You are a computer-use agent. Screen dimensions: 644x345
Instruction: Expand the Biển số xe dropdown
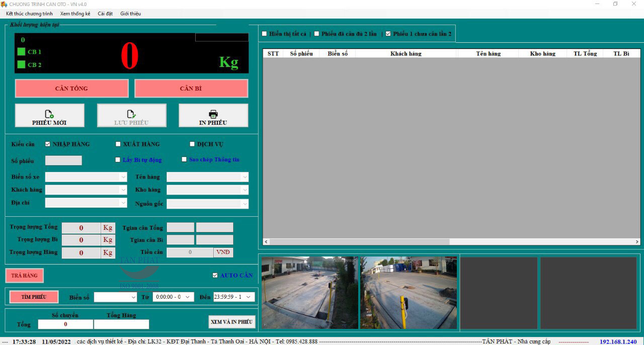click(x=123, y=177)
